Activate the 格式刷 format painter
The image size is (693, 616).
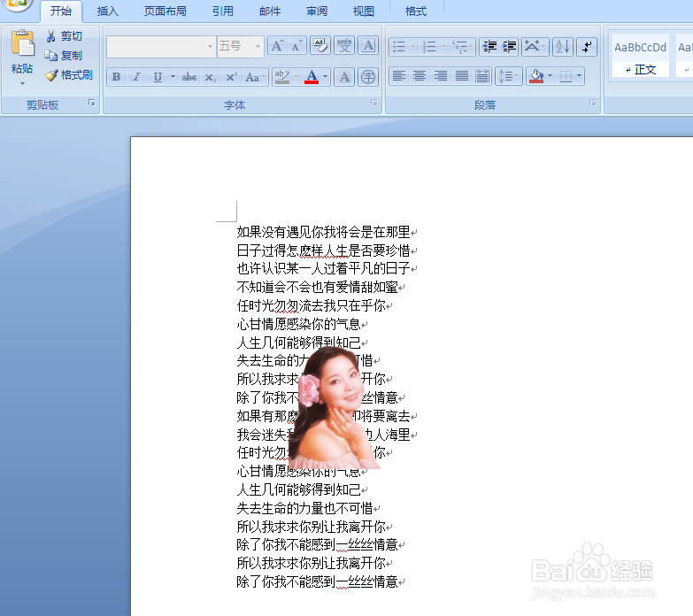click(x=69, y=75)
